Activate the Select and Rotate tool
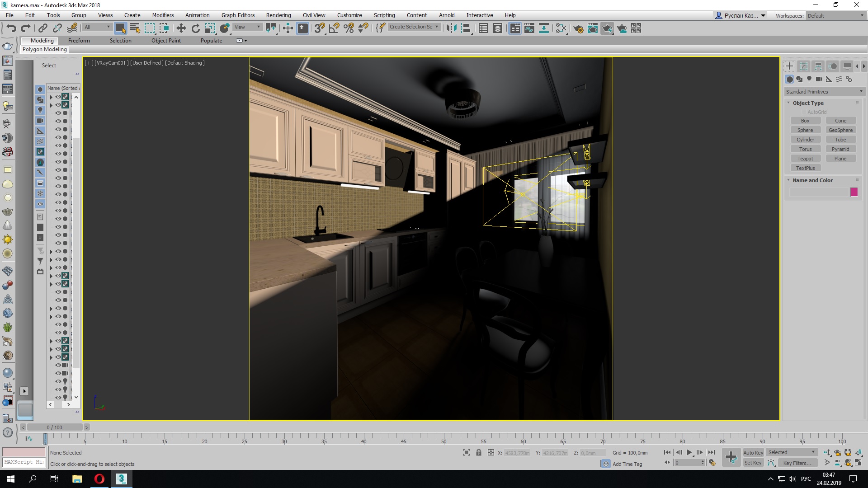868x488 pixels. (195, 28)
